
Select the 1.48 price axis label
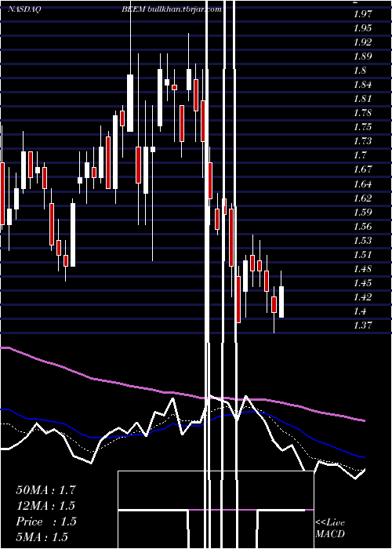(362, 269)
